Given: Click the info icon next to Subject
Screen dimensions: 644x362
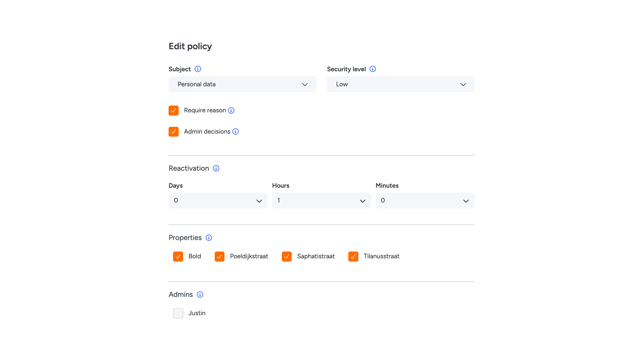Looking at the screenshot, I should coord(198,69).
